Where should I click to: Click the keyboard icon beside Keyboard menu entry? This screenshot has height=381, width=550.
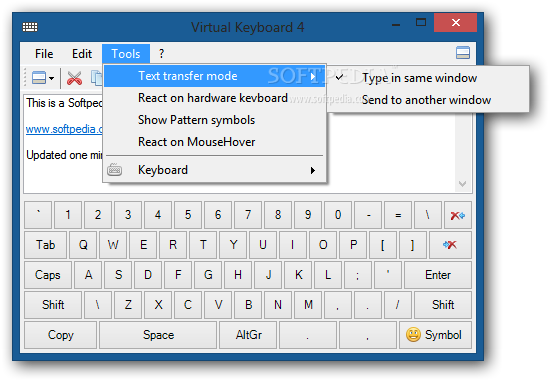[114, 170]
